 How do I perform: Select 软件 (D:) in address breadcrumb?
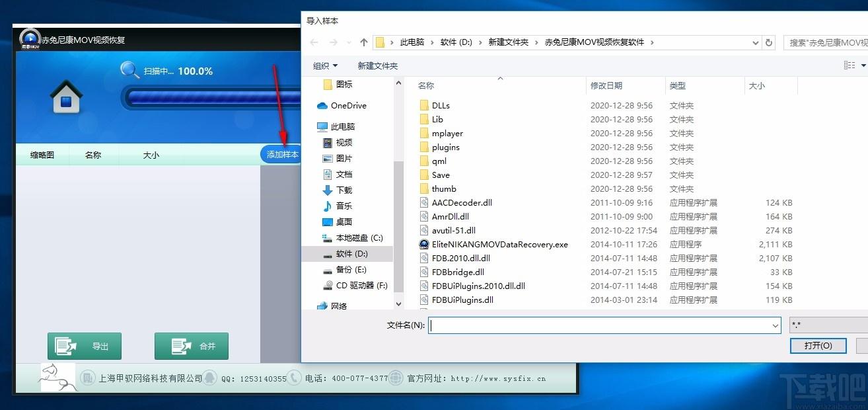[456, 42]
